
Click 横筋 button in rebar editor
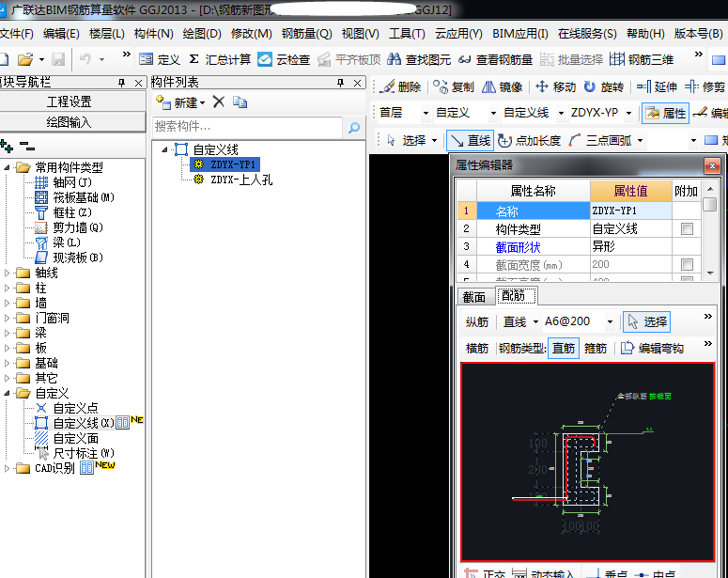tap(477, 348)
